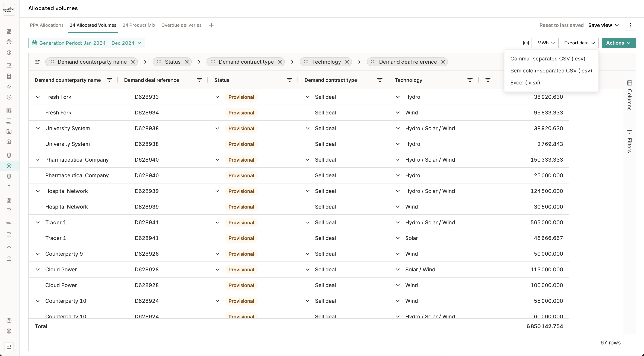Screen dimensions: 644x356
Task: Open settings gear in sidebar
Action: coord(9,331)
